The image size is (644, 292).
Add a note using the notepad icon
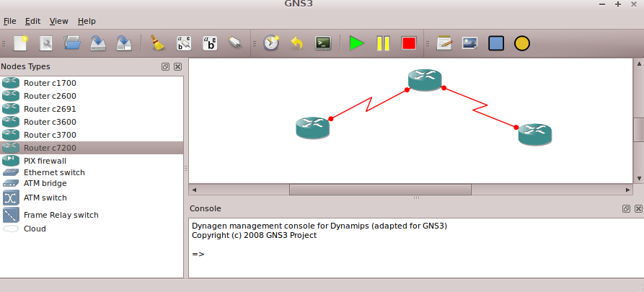(444, 43)
